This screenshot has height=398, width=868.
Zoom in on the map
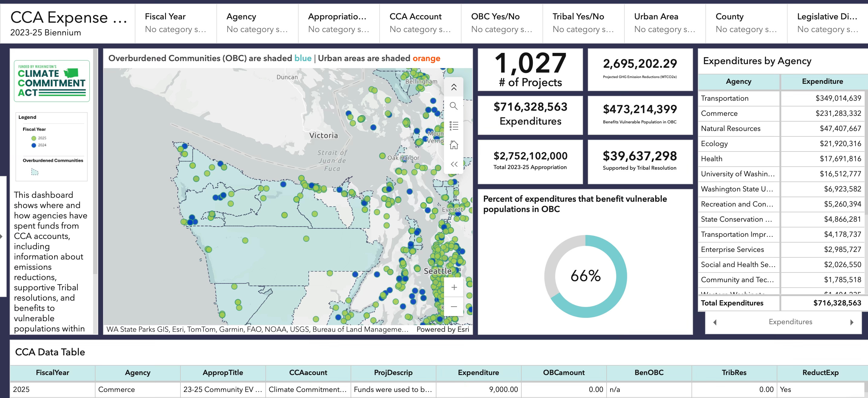coord(454,287)
